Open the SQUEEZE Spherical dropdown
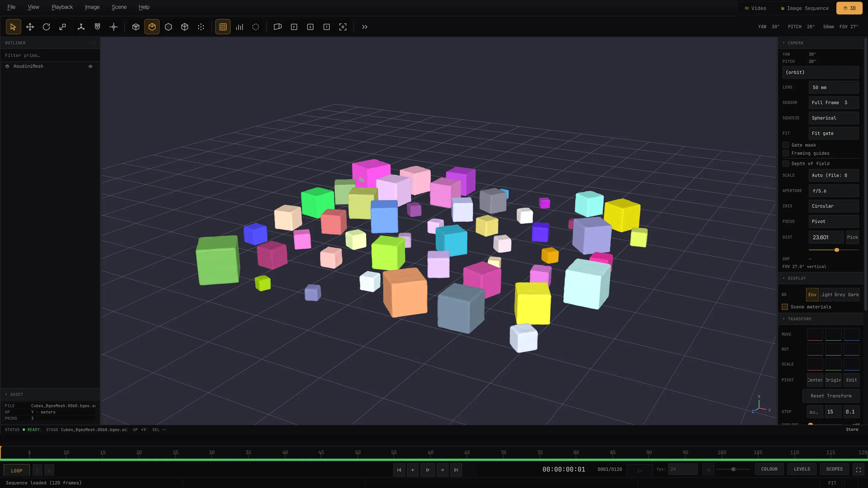The width and height of the screenshot is (868, 488). pos(834,118)
